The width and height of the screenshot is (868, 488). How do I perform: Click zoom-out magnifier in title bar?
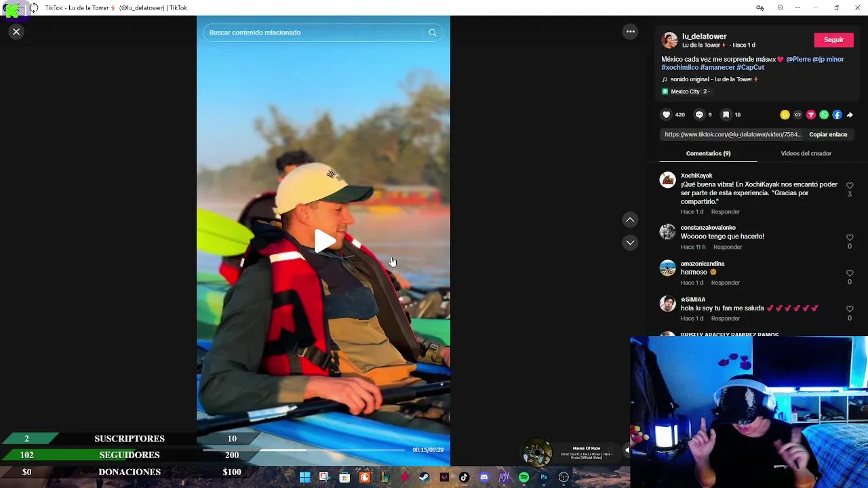(780, 7)
